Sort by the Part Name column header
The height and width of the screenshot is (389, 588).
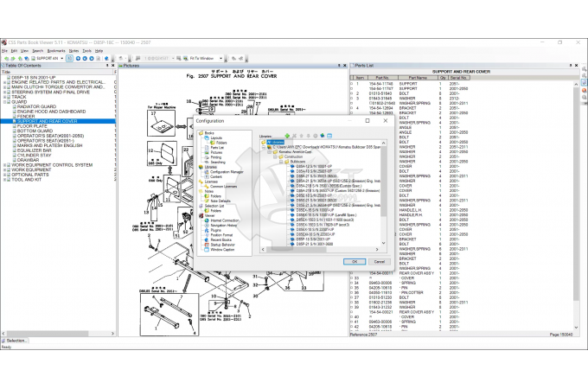(418, 78)
